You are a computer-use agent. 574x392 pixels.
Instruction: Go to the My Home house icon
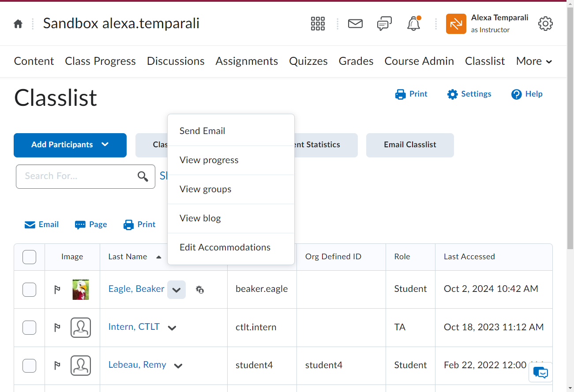(x=18, y=24)
